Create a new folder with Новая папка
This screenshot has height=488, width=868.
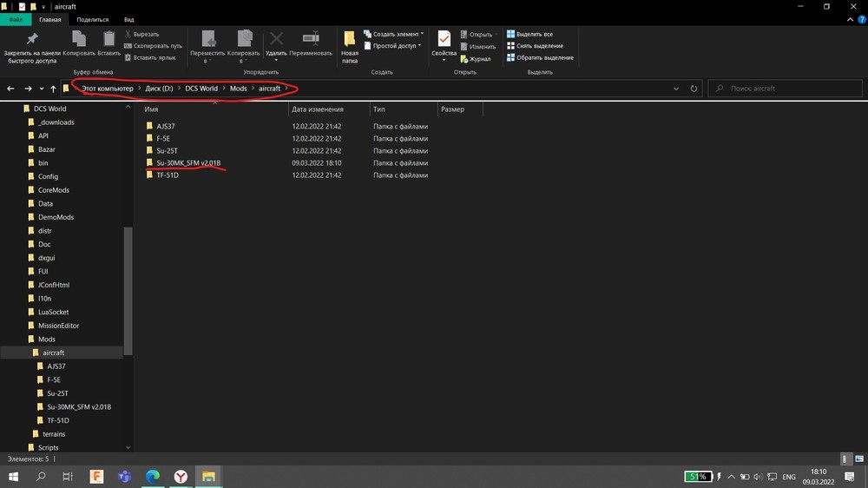click(350, 47)
